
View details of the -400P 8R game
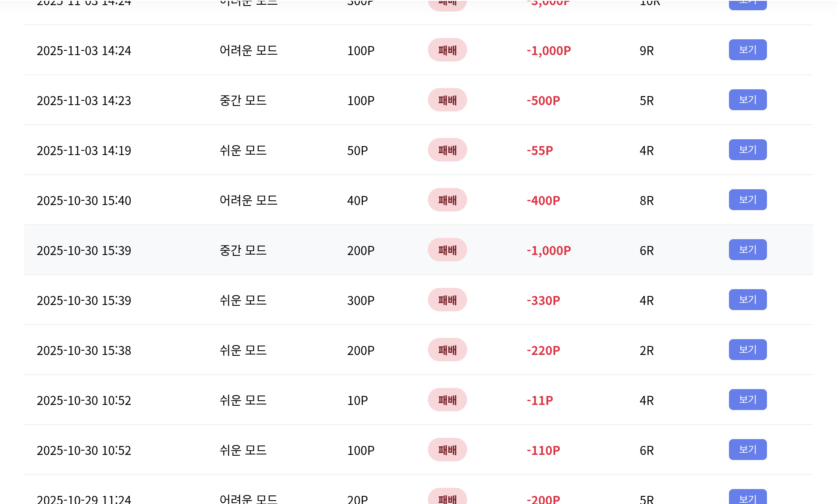click(x=747, y=200)
